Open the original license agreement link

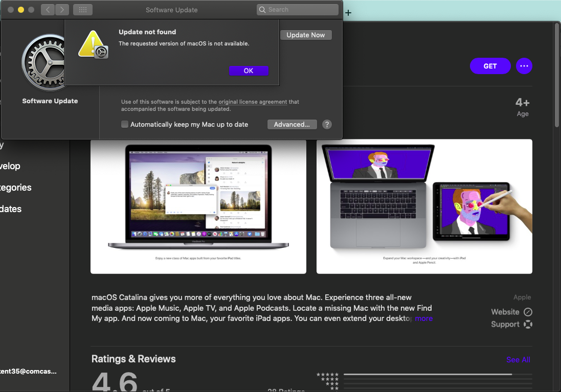coord(253,102)
